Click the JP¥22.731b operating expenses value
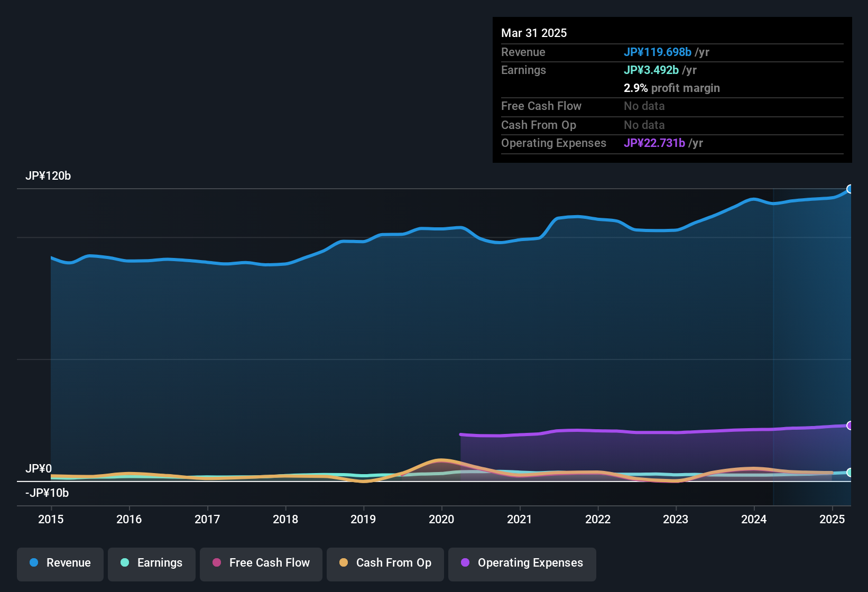868x592 pixels. (x=654, y=143)
